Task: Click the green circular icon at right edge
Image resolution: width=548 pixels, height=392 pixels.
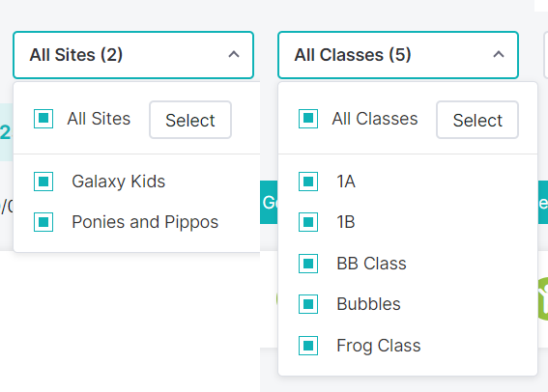Action: 543,298
